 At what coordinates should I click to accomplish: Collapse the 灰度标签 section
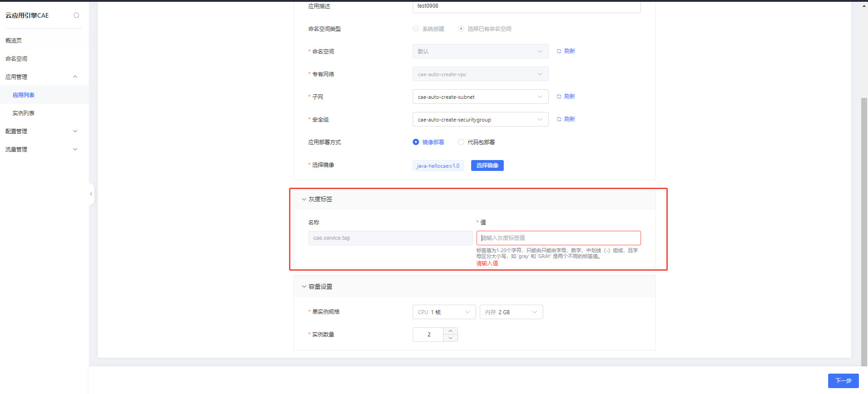[304, 199]
